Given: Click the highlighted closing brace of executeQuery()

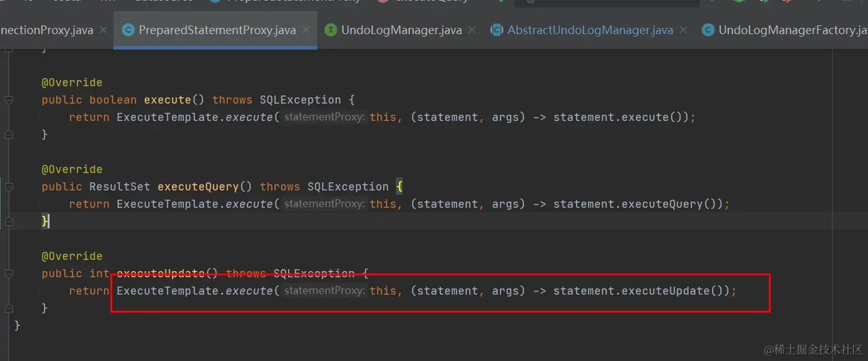Looking at the screenshot, I should pos(45,221).
